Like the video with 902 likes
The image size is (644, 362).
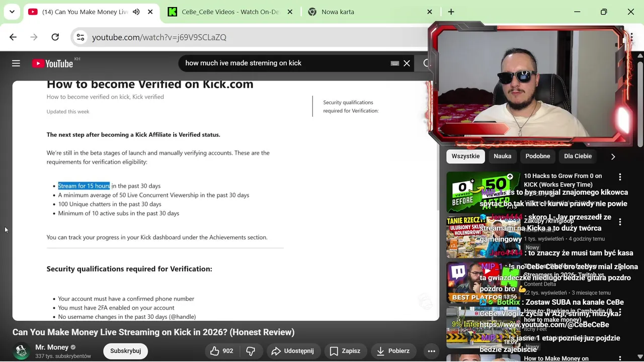222,351
